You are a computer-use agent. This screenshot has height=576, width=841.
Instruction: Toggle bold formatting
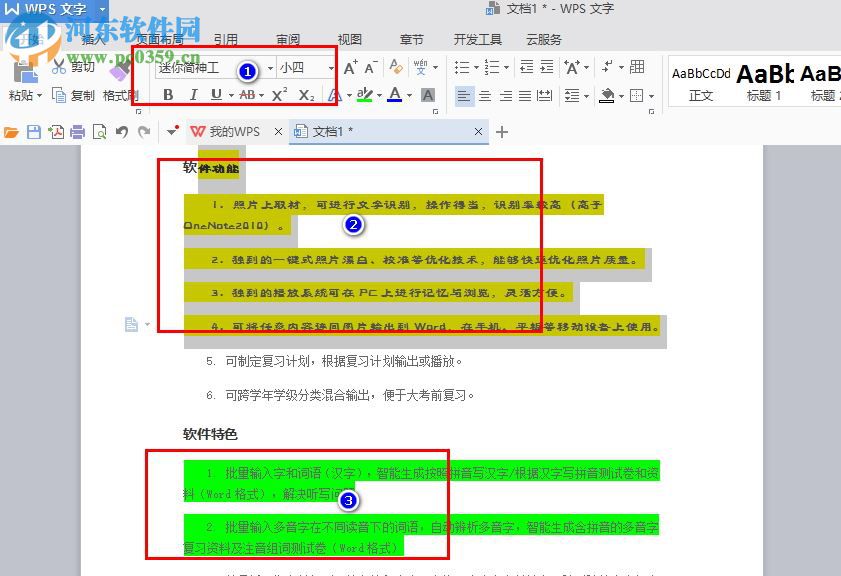pos(168,96)
